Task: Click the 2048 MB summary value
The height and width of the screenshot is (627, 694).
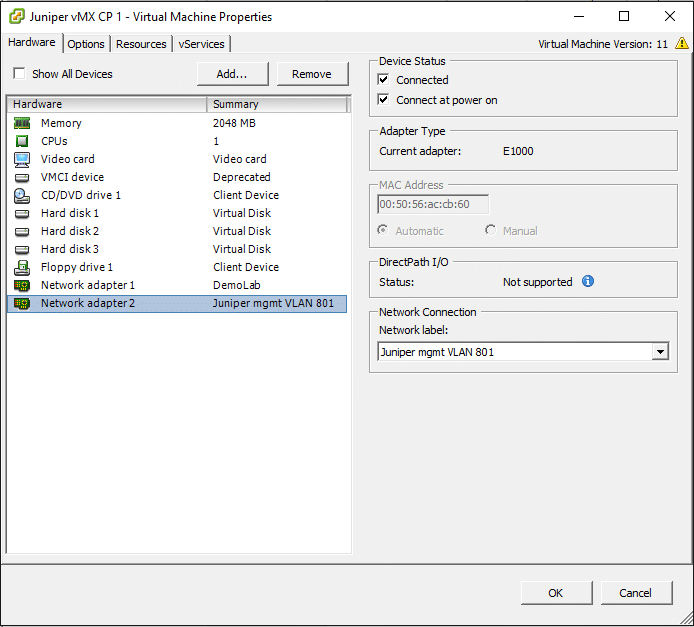Action: pyautogui.click(x=234, y=123)
